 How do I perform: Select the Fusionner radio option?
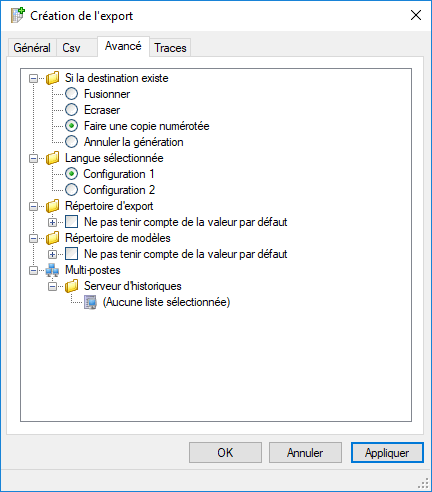[71, 94]
